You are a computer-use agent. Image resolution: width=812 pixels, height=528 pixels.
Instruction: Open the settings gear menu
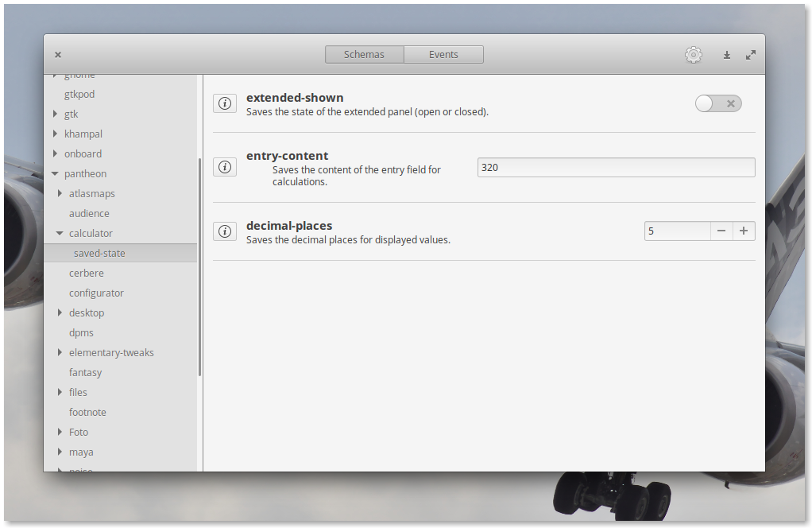tap(694, 55)
